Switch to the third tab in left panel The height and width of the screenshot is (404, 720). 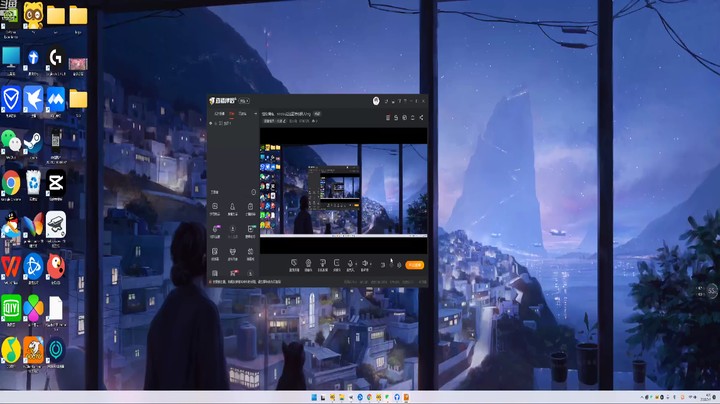(x=242, y=113)
